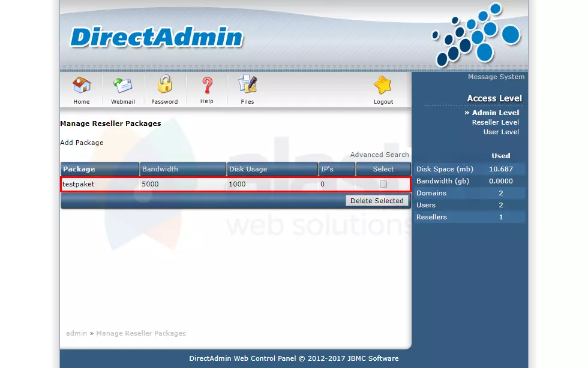The height and width of the screenshot is (368, 588).
Task: Click the Select column header
Action: (383, 169)
